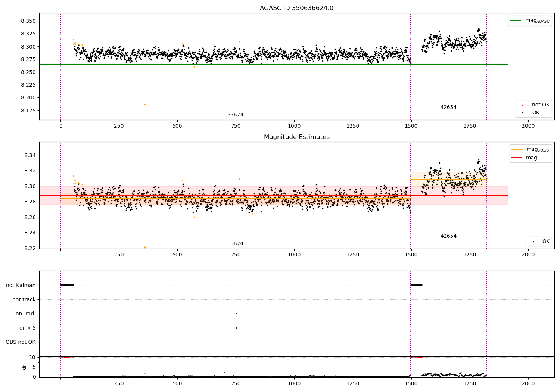Screen dimensions: 560x392
Task: Click the title "AGASC ID 350636624.0"
Action: (296, 8)
